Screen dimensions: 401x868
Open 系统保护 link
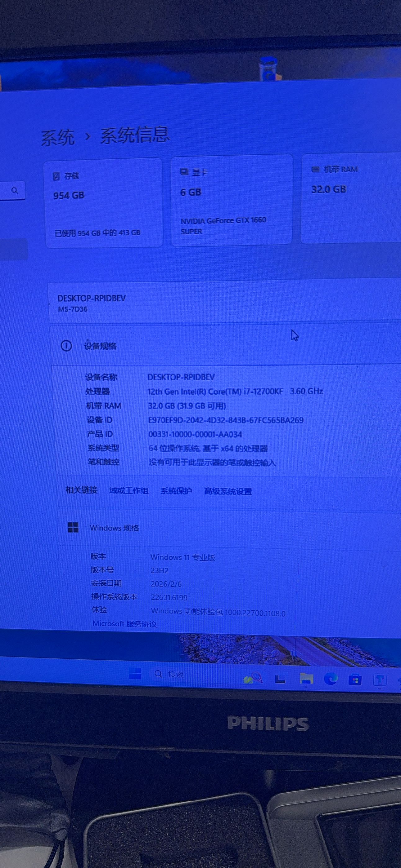click(x=176, y=491)
